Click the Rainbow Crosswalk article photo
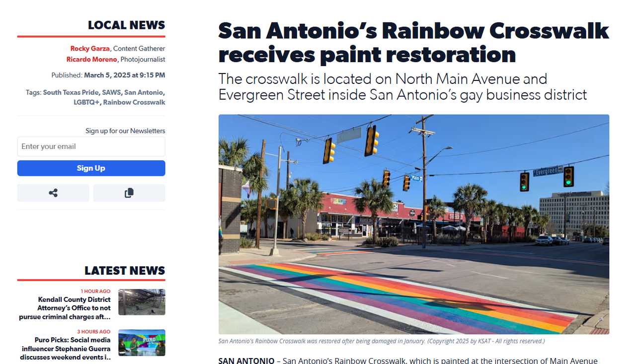 click(x=414, y=224)
